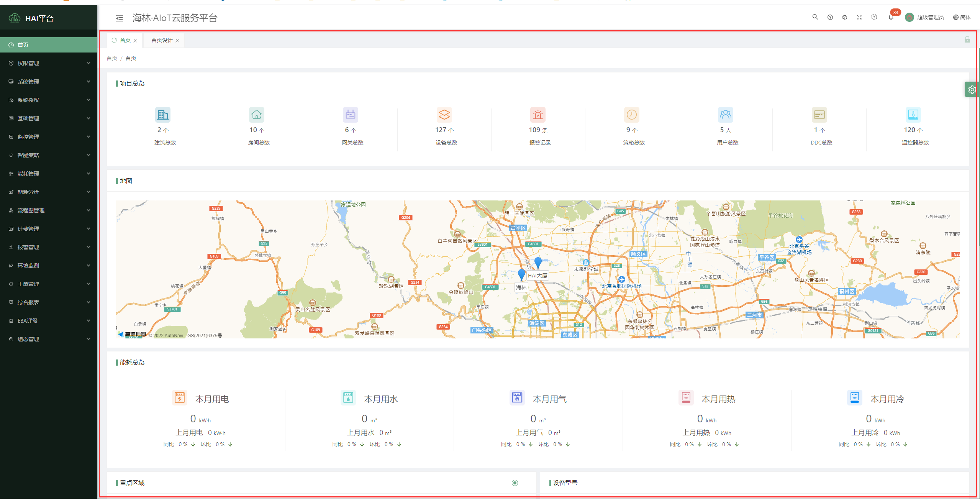The image size is (980, 499).
Task: Close the 首页 tab
Action: [x=135, y=41]
